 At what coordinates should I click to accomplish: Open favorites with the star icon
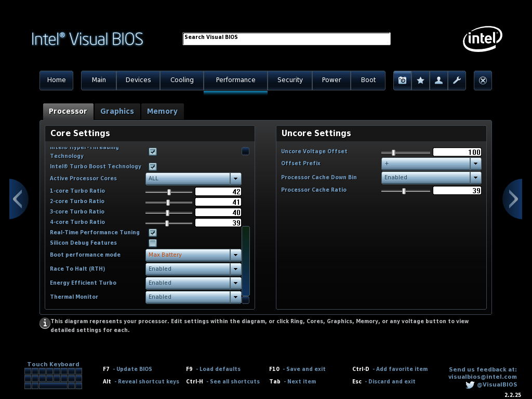coord(421,81)
